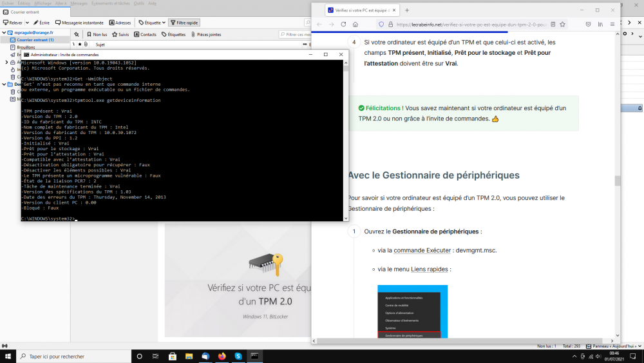The height and width of the screenshot is (363, 644).
Task: Click the commande Exécuter link
Action: tap(422, 250)
